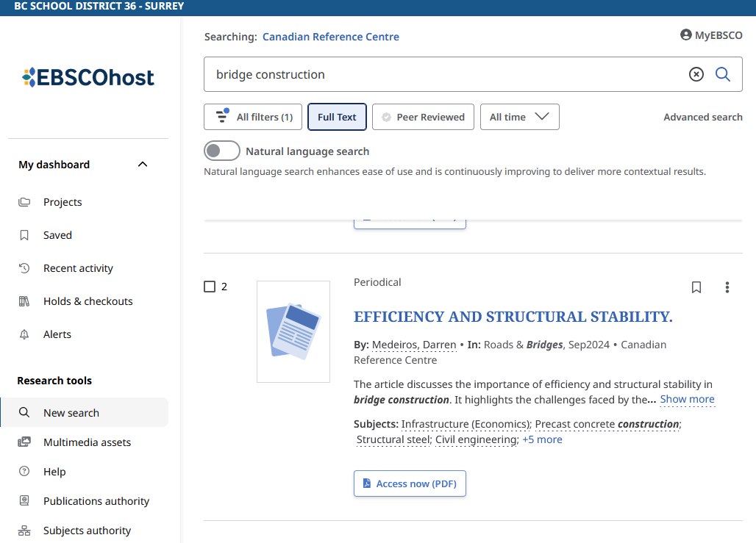Click the periodical thumbnail for result 2
The width and height of the screenshot is (756, 543).
(x=293, y=331)
